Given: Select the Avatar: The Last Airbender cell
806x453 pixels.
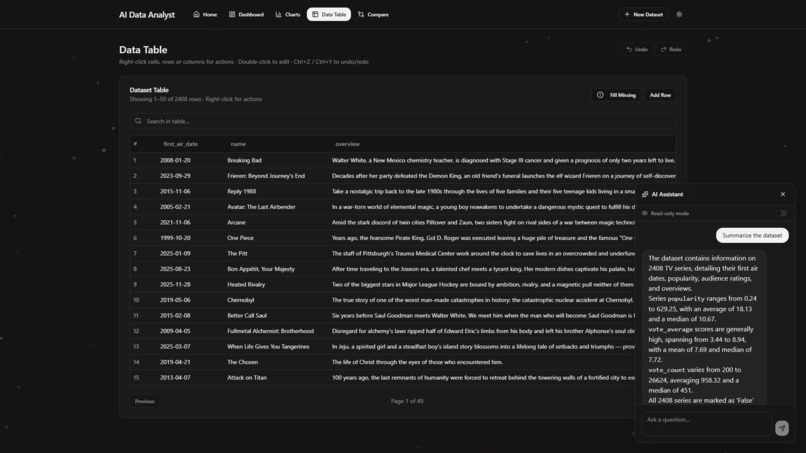Looking at the screenshot, I should click(261, 207).
